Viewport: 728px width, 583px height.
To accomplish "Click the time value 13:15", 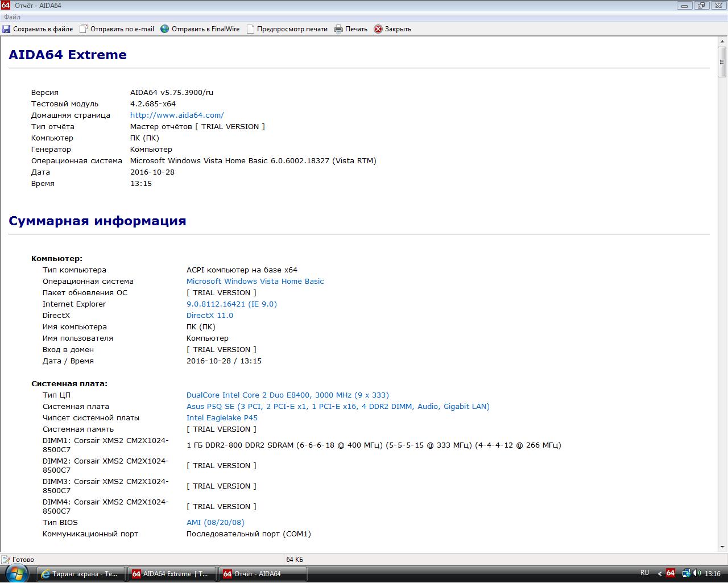I will [141, 183].
